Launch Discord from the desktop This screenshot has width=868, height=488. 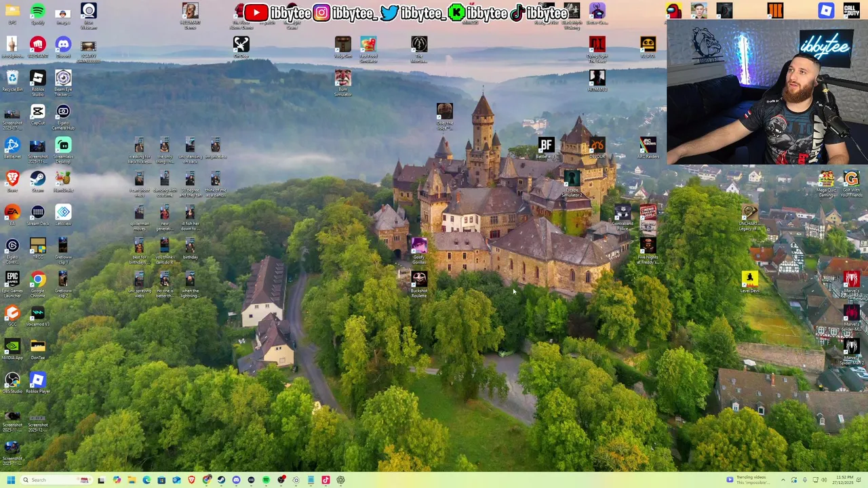coord(63,47)
